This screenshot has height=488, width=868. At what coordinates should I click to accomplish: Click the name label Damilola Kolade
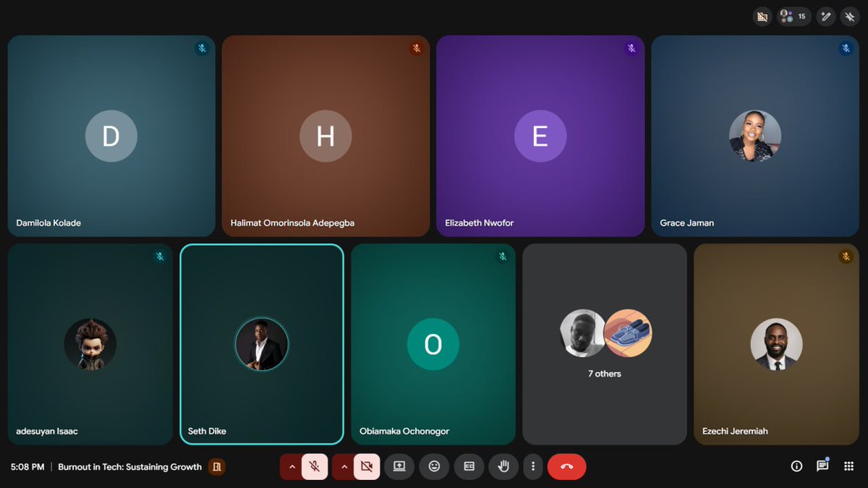tap(48, 223)
